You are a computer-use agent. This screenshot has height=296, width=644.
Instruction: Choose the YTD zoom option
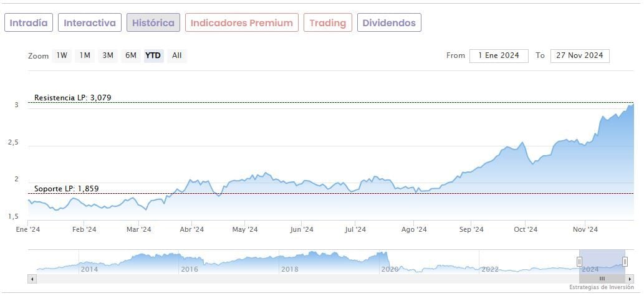(x=153, y=55)
